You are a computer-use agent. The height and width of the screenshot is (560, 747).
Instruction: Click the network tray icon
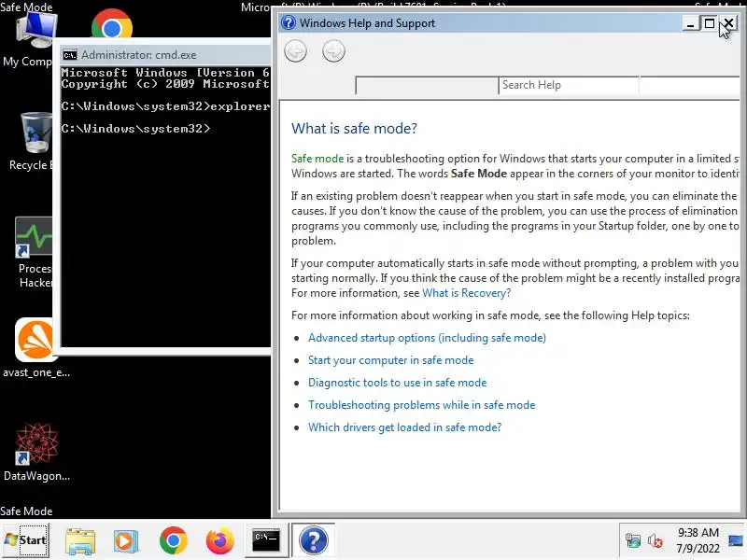pos(633,541)
